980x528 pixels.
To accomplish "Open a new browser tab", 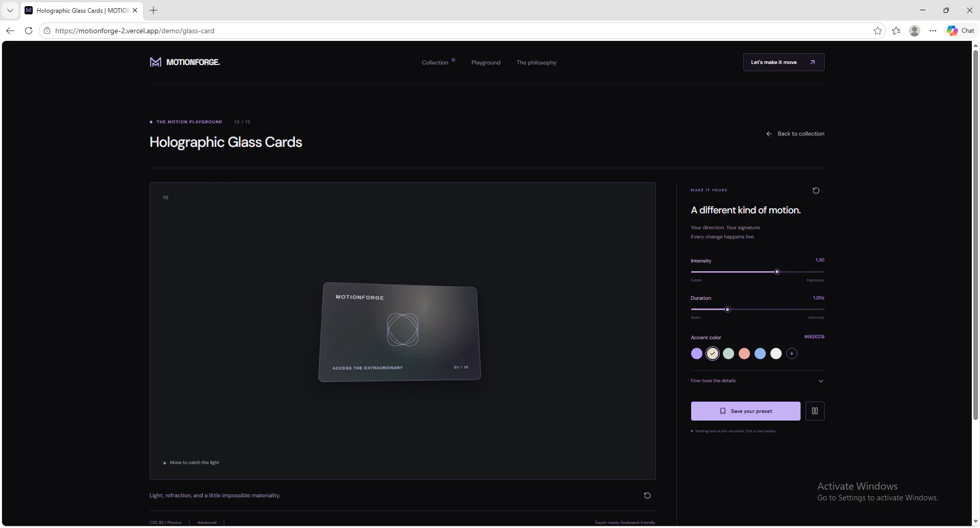I will pos(153,10).
